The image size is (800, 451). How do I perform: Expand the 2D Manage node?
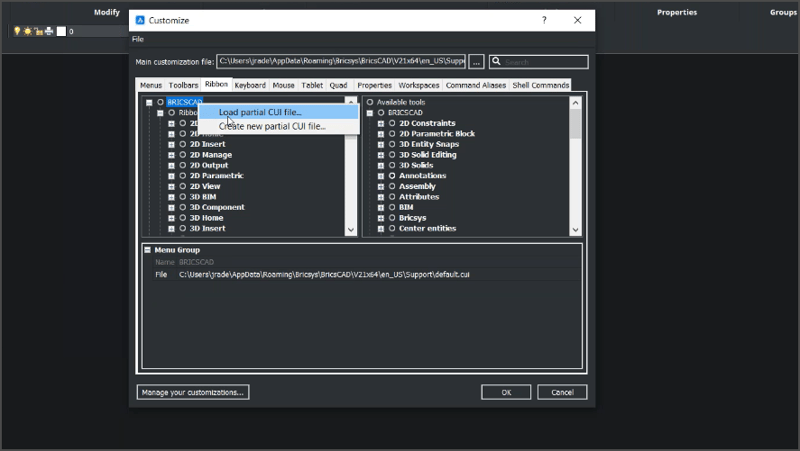[x=171, y=155]
